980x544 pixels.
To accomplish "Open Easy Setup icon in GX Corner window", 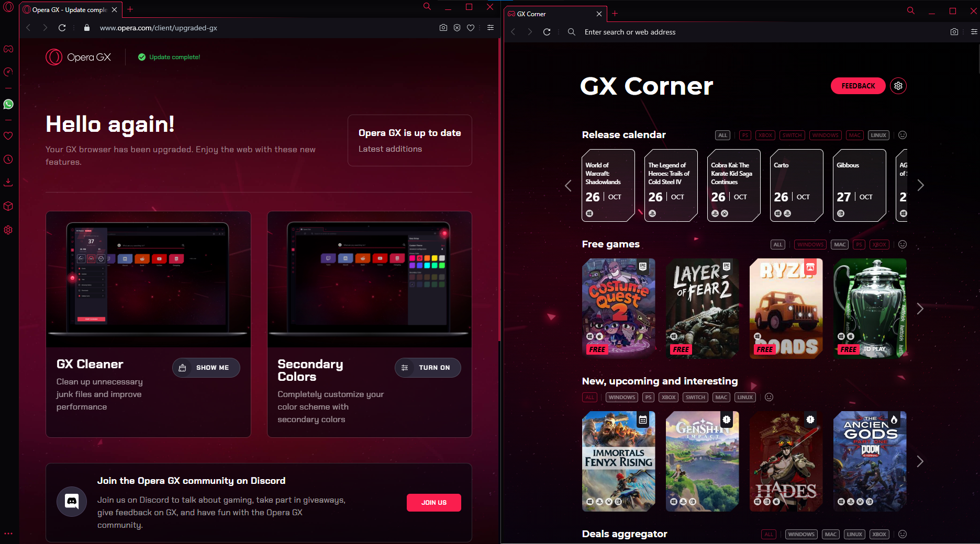I will coord(974,32).
